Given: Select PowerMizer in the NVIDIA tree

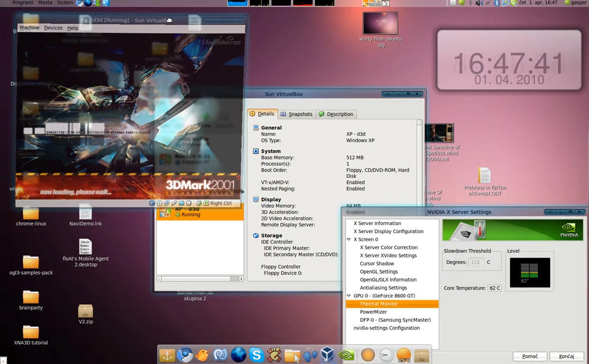Looking at the screenshot, I should pos(373,312).
